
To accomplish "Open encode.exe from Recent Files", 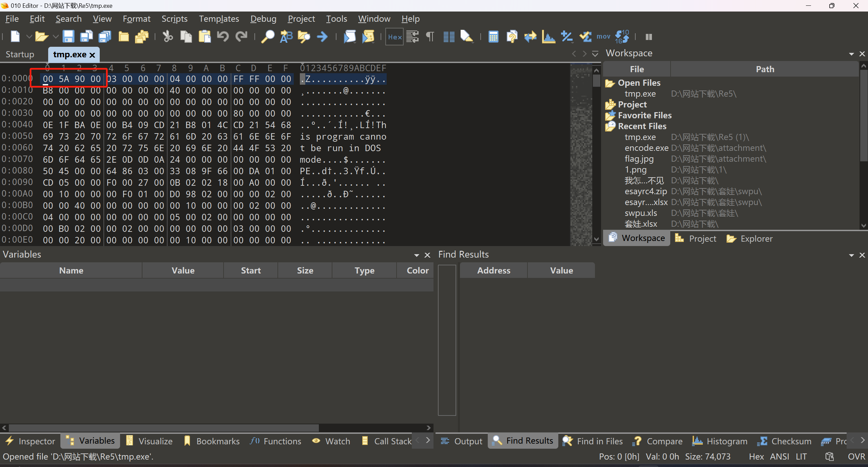I will point(646,148).
